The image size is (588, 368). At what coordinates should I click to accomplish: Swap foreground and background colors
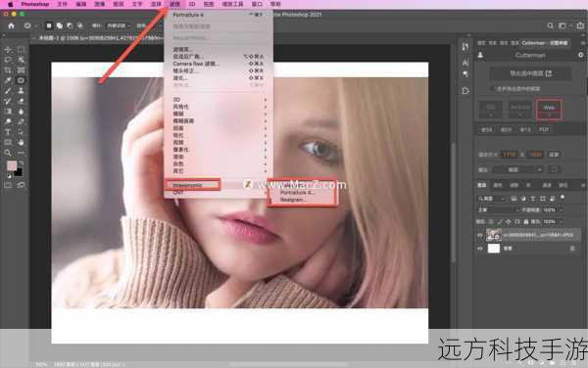coord(21,163)
